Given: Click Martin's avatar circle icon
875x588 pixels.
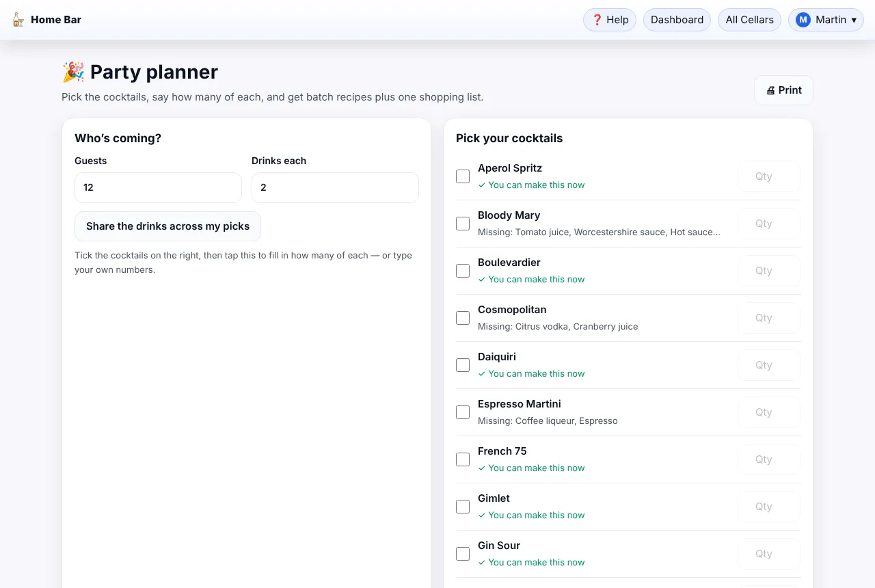Looking at the screenshot, I should coord(803,20).
